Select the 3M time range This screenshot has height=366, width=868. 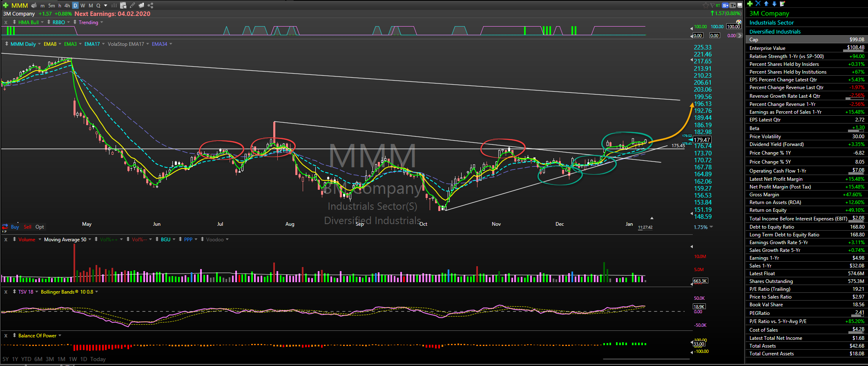tap(50, 359)
